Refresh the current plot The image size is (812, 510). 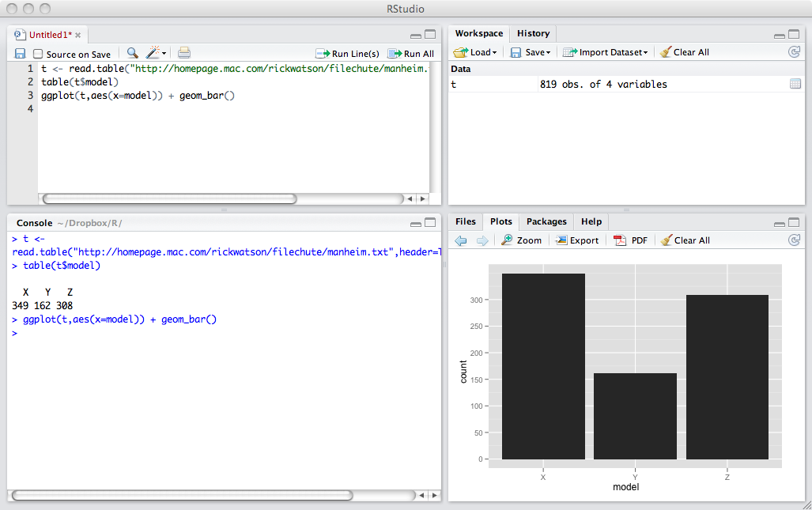[794, 240]
